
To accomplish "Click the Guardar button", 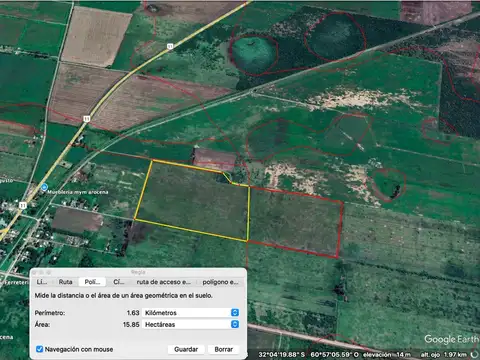I will click(x=186, y=349).
